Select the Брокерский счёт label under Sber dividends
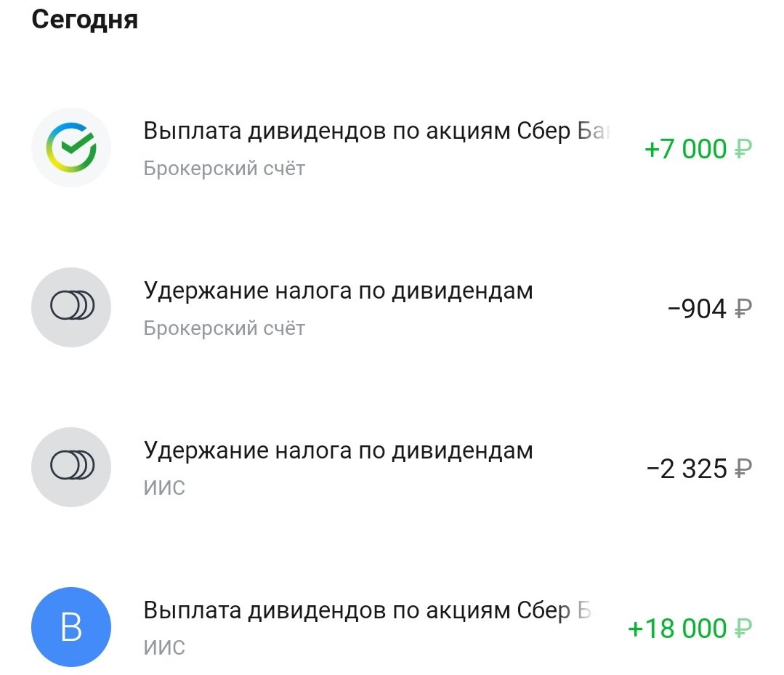This screenshot has height=675, width=784. 224,169
